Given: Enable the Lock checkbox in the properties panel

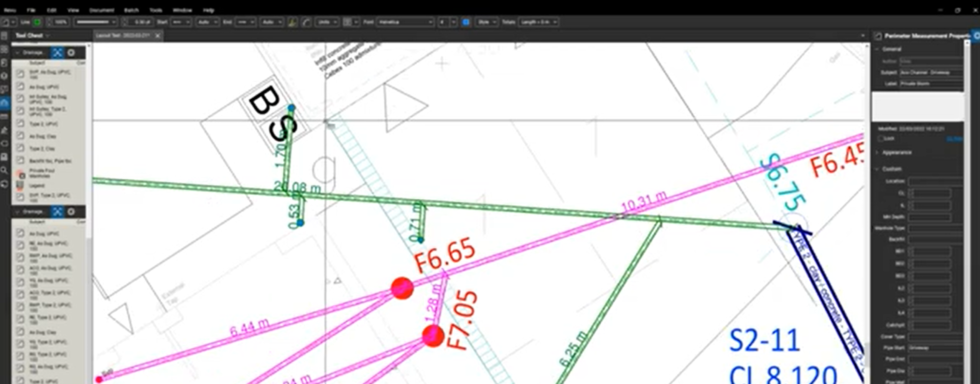Looking at the screenshot, I should [x=880, y=139].
